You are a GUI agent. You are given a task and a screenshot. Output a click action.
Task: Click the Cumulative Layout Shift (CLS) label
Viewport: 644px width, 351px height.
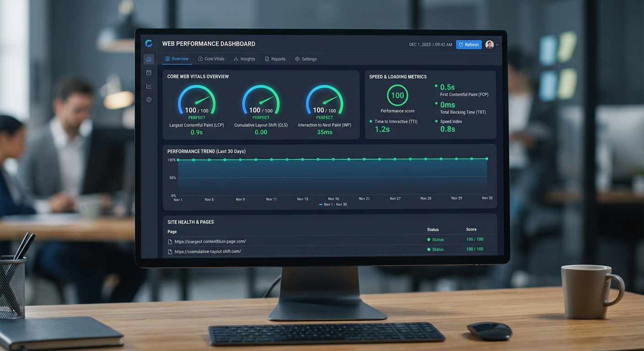(x=261, y=125)
